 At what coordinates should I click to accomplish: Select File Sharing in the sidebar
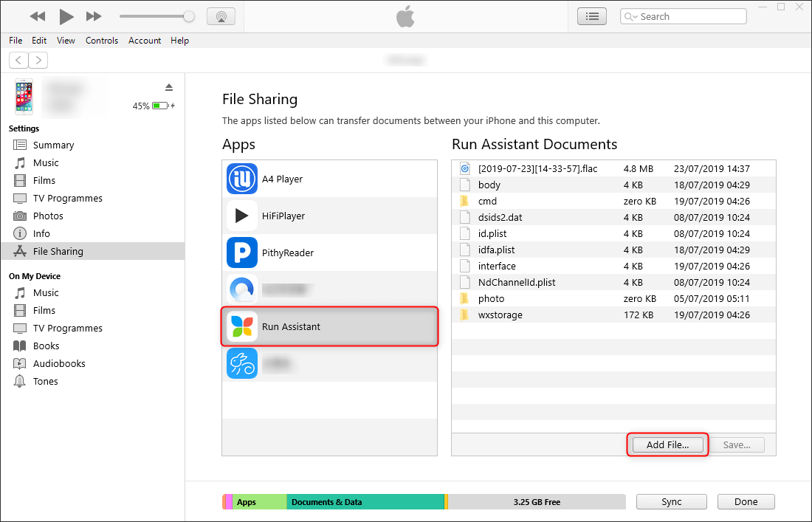[92, 251]
